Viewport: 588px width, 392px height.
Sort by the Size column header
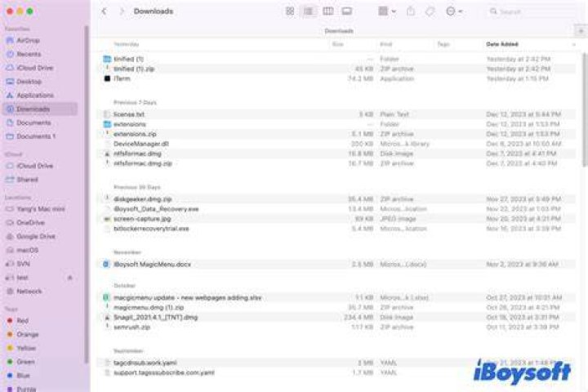[337, 44]
